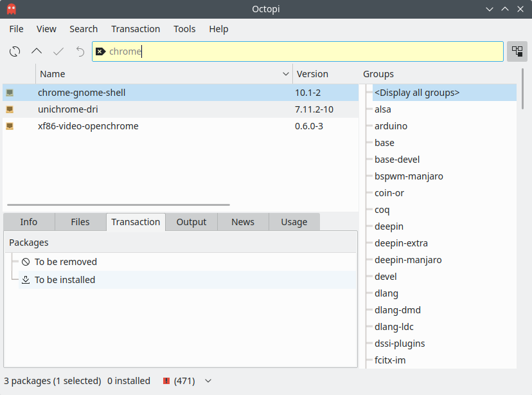Commit the transaction with the checkmark icon
This screenshot has height=395, width=532.
pos(58,51)
